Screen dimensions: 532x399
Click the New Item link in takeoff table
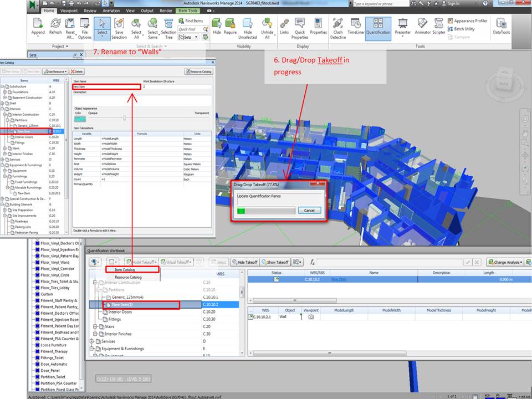click(339, 279)
